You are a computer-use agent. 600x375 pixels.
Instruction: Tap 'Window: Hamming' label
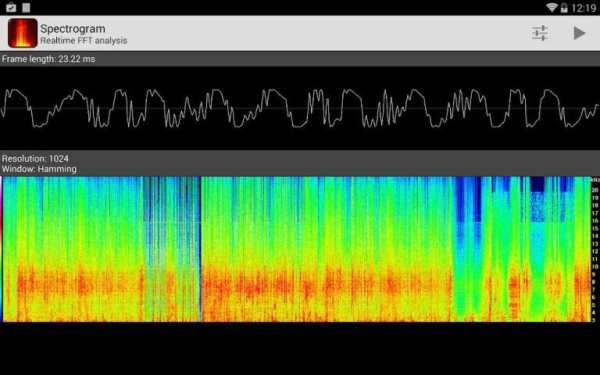pyautogui.click(x=39, y=169)
